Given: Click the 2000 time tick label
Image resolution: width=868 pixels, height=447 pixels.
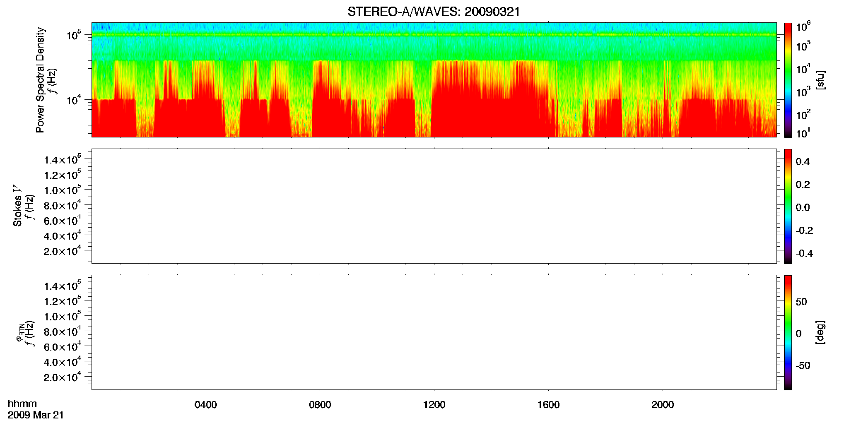Looking at the screenshot, I should coord(663,405).
